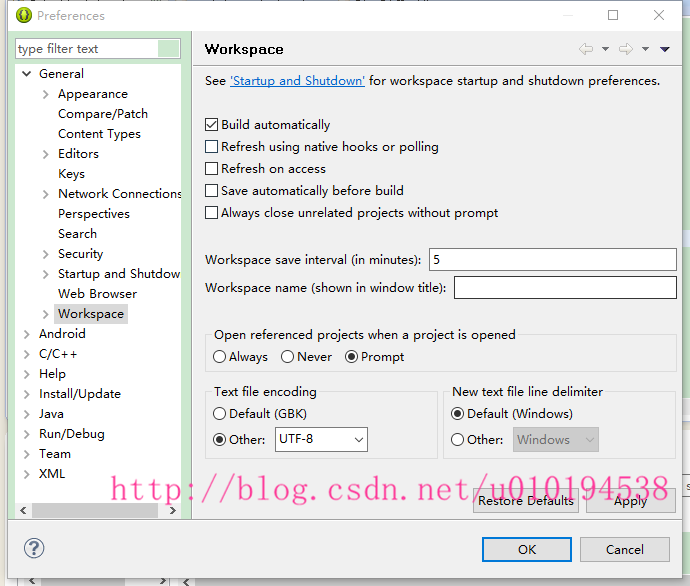Click tree horizontal scrollbar right arrow
Screen dimensions: 690x586
[x=172, y=510]
